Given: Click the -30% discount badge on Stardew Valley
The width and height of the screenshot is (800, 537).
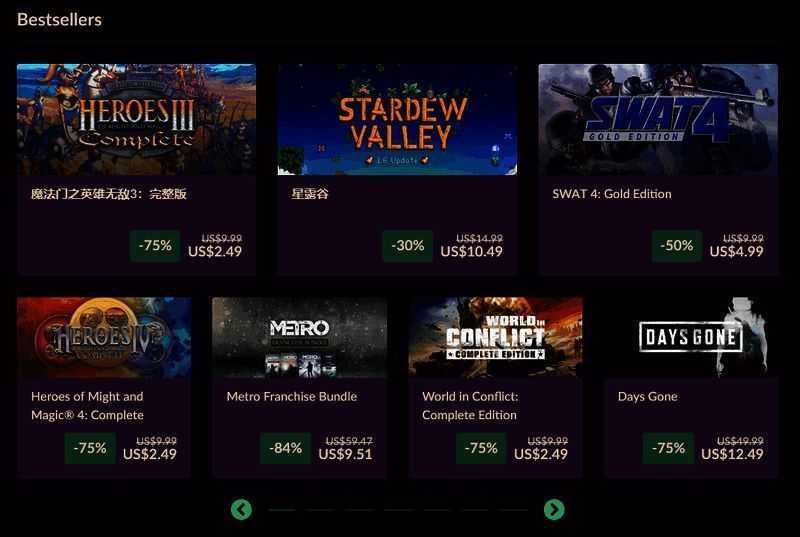Looking at the screenshot, I should coord(408,245).
